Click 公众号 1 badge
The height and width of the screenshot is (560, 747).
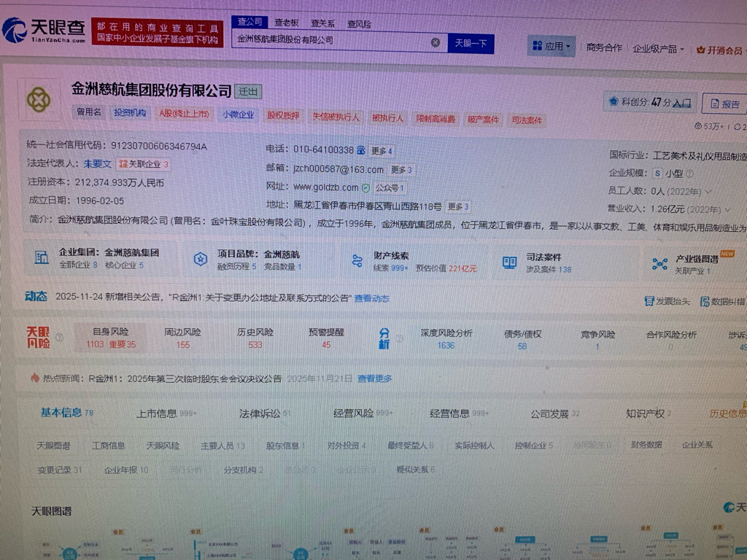pos(390,189)
